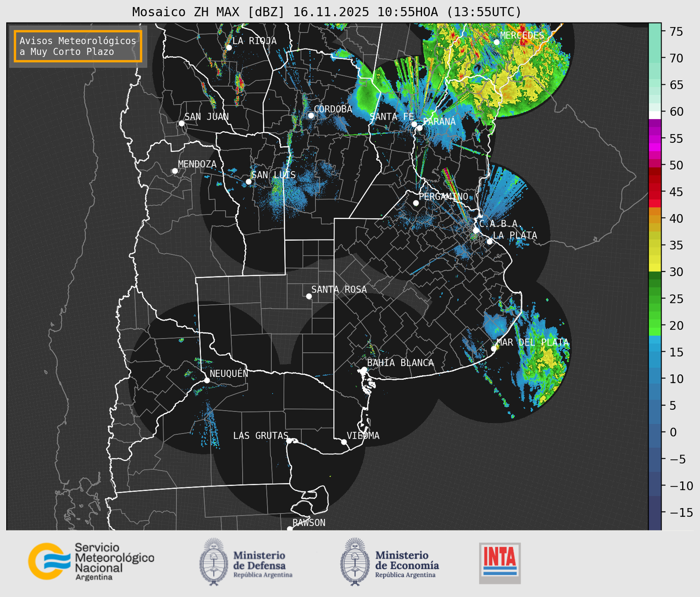Select the 'NEUQUÉN' label text
The width and height of the screenshot is (700, 597).
pyautogui.click(x=229, y=373)
